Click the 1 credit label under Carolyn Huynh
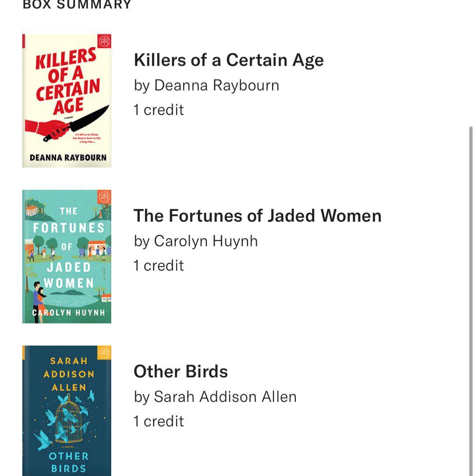Screen dimensions: 476x476 tap(159, 265)
